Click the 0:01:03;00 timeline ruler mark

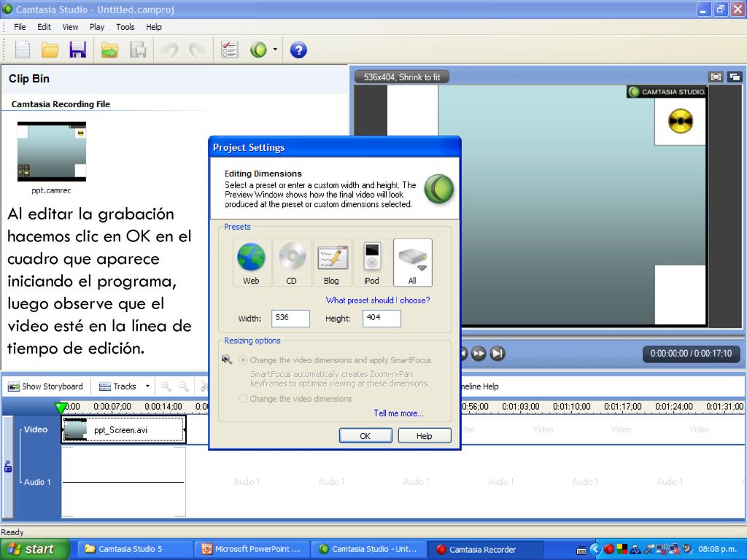pyautogui.click(x=520, y=407)
